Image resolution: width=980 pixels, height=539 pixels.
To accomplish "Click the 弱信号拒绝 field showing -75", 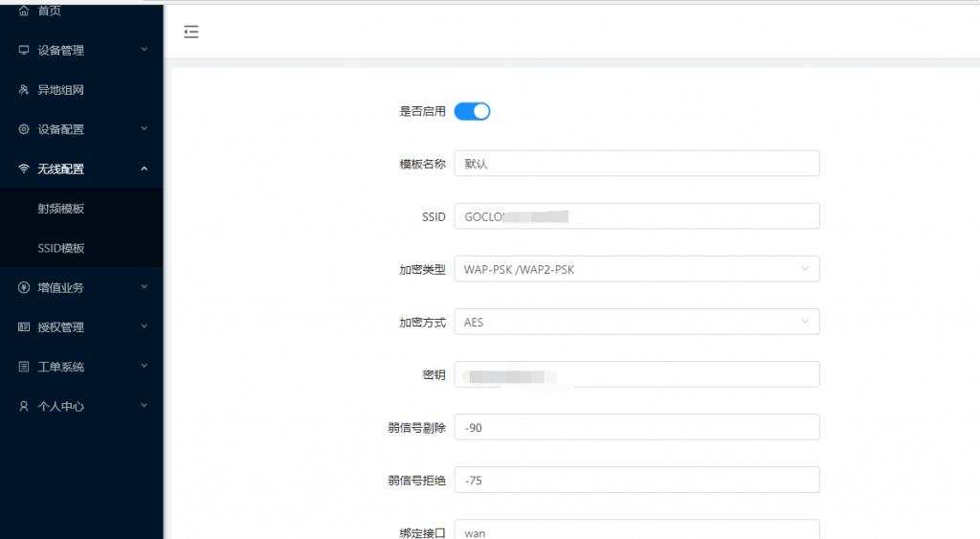I will tap(636, 480).
